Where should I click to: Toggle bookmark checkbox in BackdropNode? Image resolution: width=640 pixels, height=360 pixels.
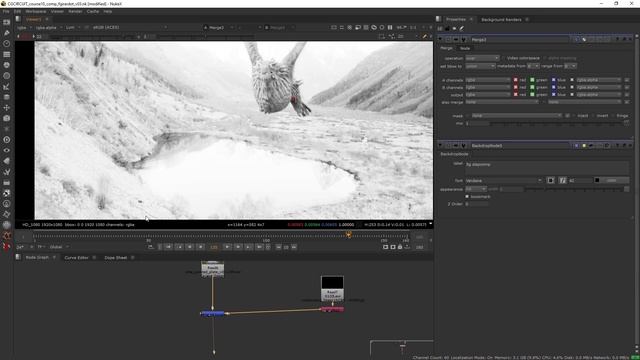tap(467, 196)
